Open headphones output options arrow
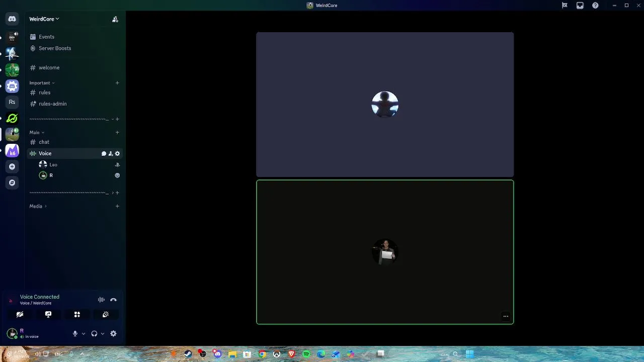This screenshot has height=362, width=644. pyautogui.click(x=103, y=333)
